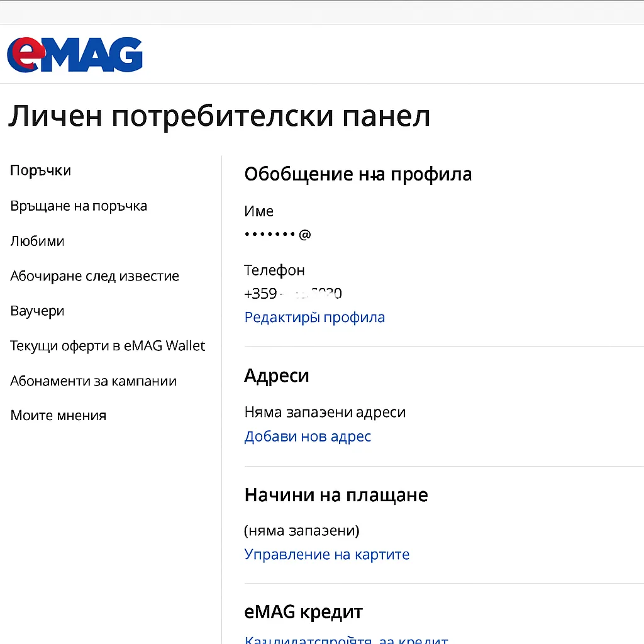Click the eMAG кредит section heading
Screen dimensions: 644x644
pos(303,612)
